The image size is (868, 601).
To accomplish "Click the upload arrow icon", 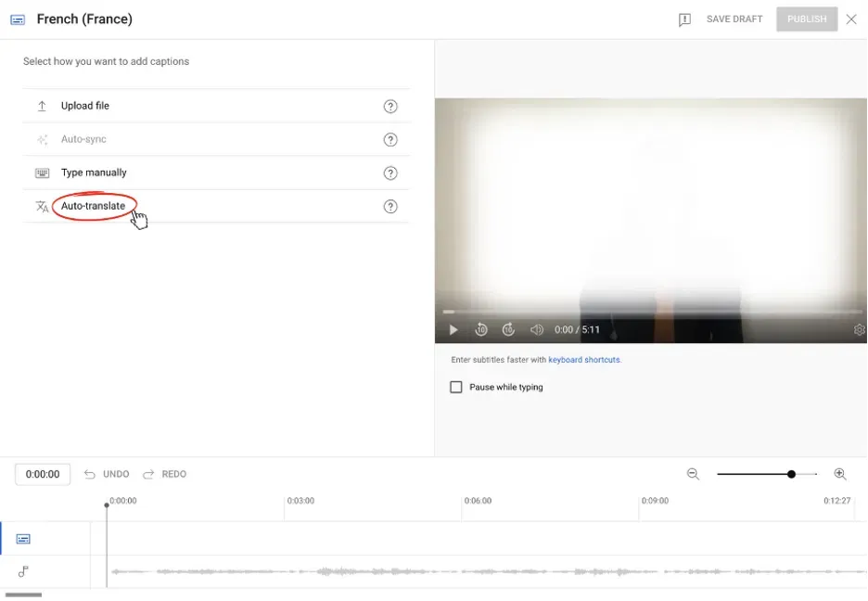I will (x=42, y=106).
